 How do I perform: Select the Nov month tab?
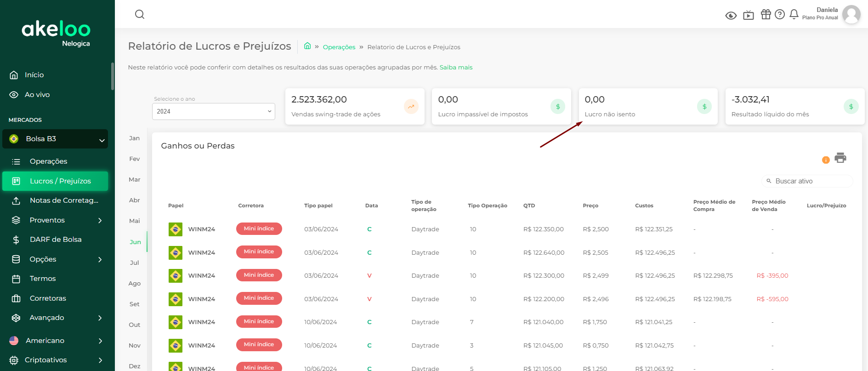[134, 345]
